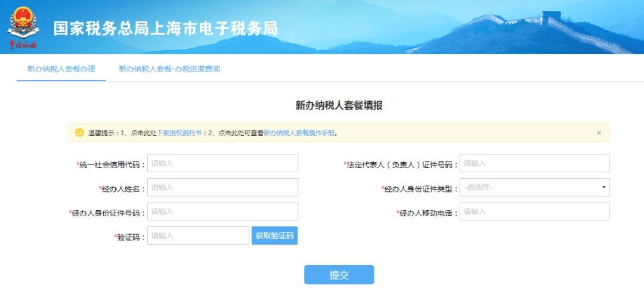Expand the 经办人身份证件类型 dropdown
This screenshot has height=308, width=644.
click(534, 188)
